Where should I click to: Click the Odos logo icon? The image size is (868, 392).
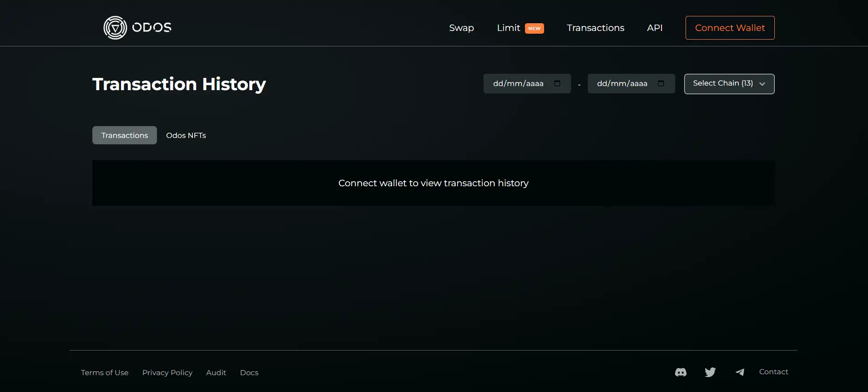[115, 28]
